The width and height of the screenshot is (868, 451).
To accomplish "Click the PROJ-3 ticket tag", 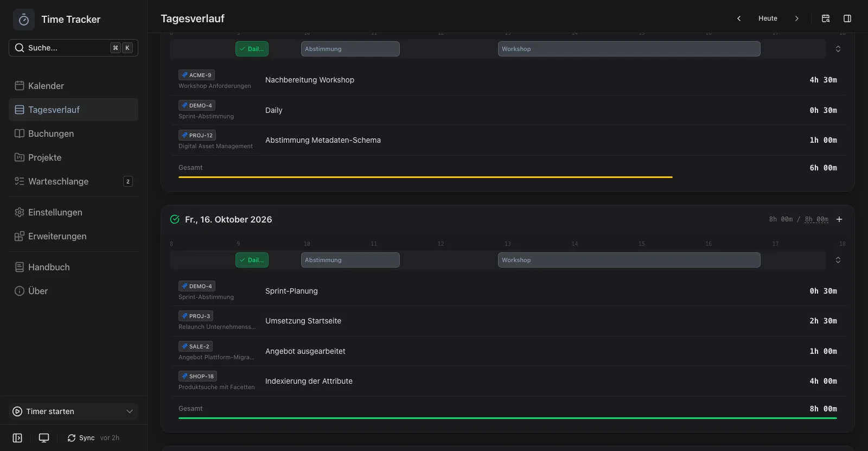I will pyautogui.click(x=196, y=316).
